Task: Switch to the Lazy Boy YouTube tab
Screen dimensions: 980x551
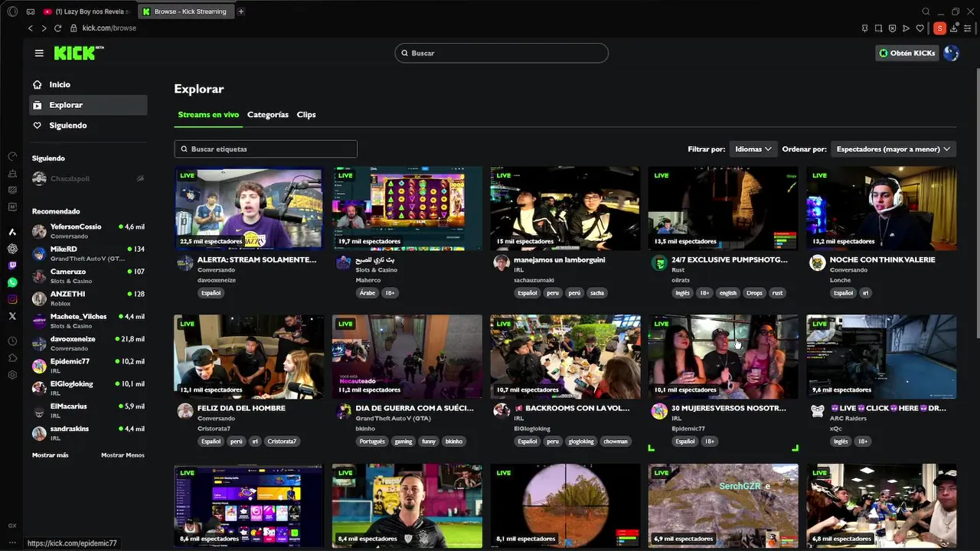Action: tap(87, 11)
